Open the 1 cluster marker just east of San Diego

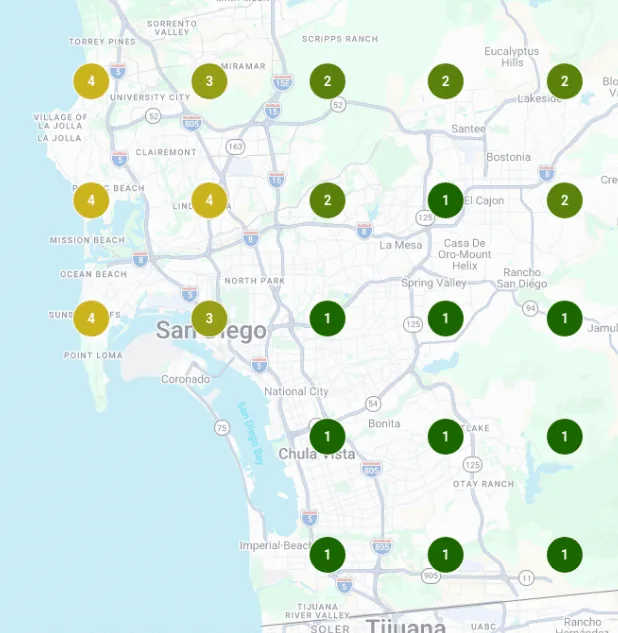tap(327, 319)
